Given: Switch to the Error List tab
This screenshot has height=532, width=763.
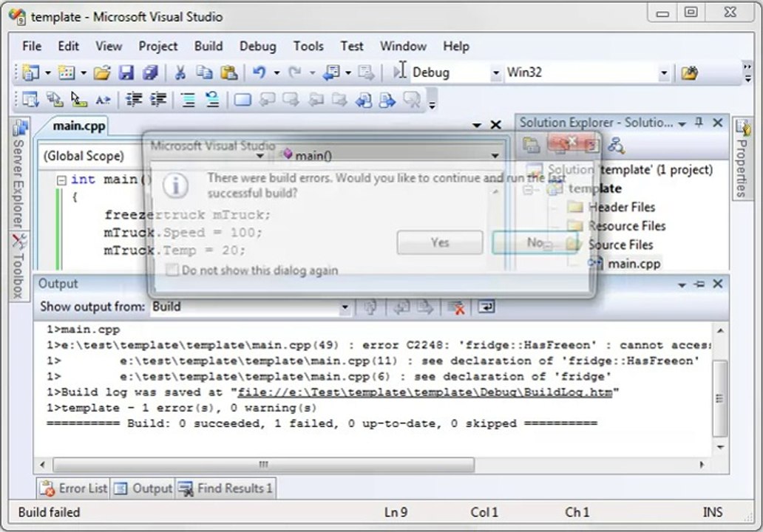Looking at the screenshot, I should pos(74,488).
